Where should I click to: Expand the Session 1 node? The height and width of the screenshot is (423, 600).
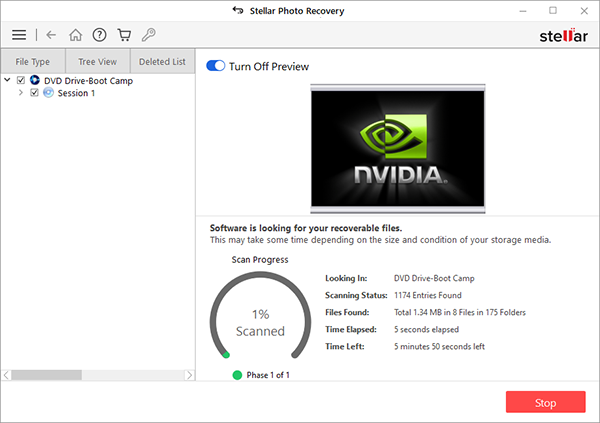pyautogui.click(x=21, y=93)
